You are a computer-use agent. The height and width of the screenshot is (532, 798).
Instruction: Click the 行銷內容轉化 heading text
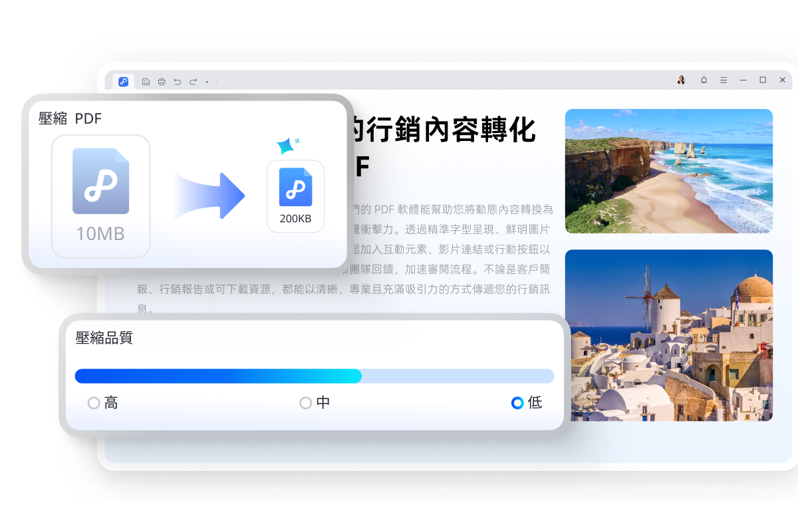click(452, 130)
